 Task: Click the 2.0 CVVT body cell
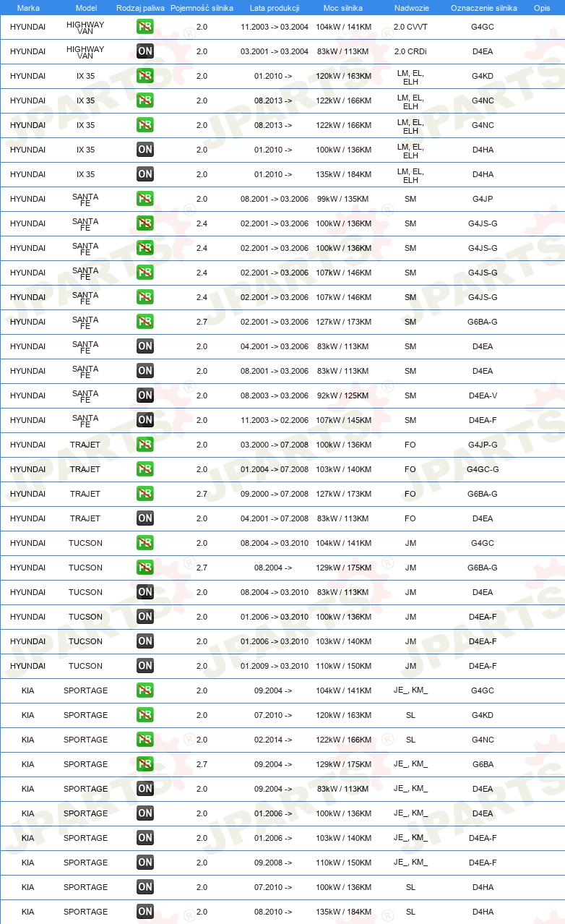tap(410, 27)
